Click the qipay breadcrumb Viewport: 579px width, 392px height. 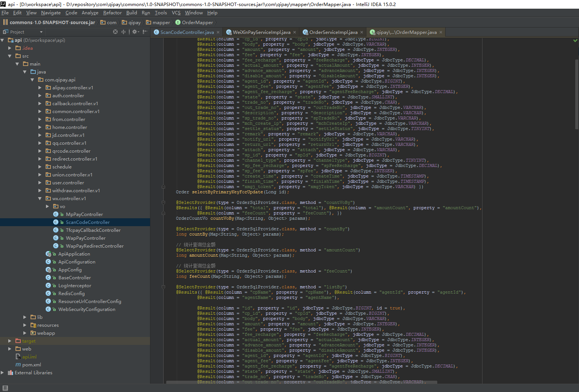click(x=131, y=23)
